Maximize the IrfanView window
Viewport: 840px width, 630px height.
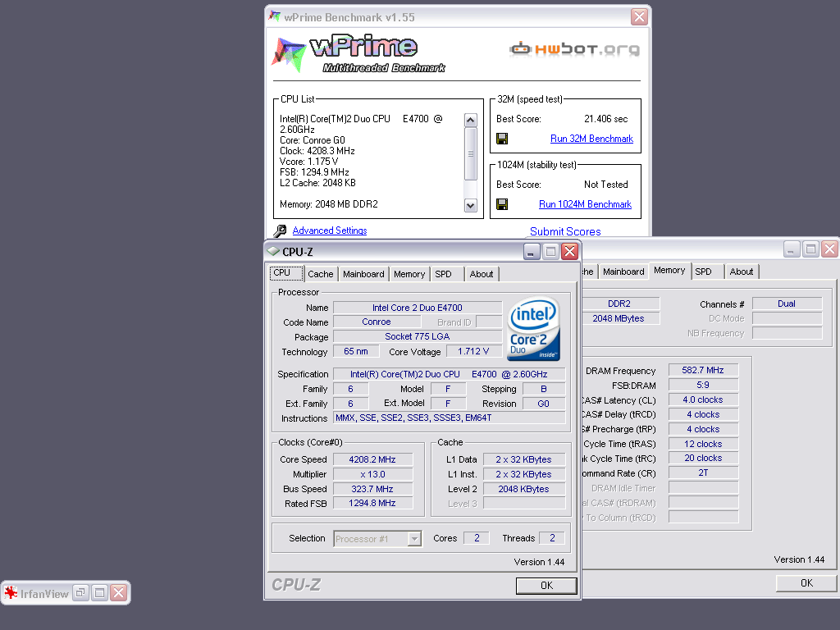(99, 592)
